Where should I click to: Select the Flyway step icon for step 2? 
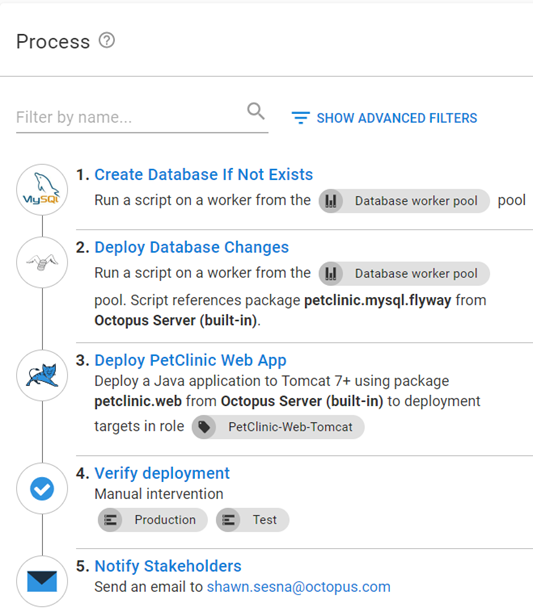tap(42, 262)
